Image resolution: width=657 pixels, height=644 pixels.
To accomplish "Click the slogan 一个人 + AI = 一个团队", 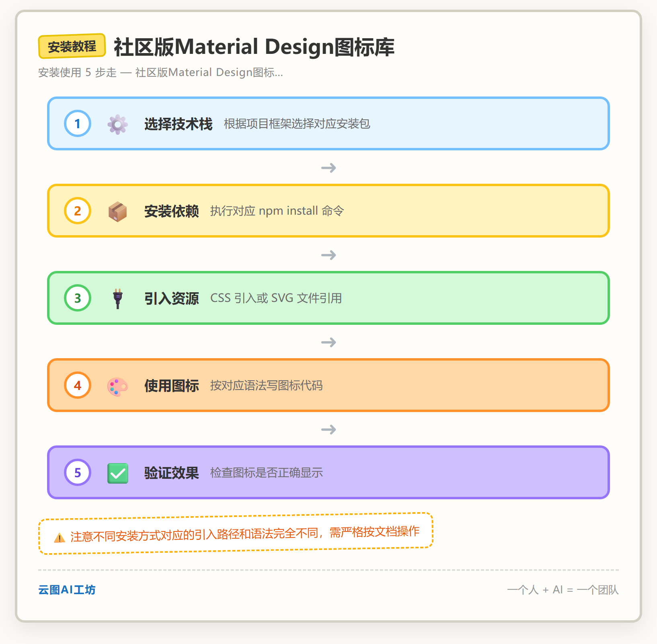I will click(x=563, y=590).
